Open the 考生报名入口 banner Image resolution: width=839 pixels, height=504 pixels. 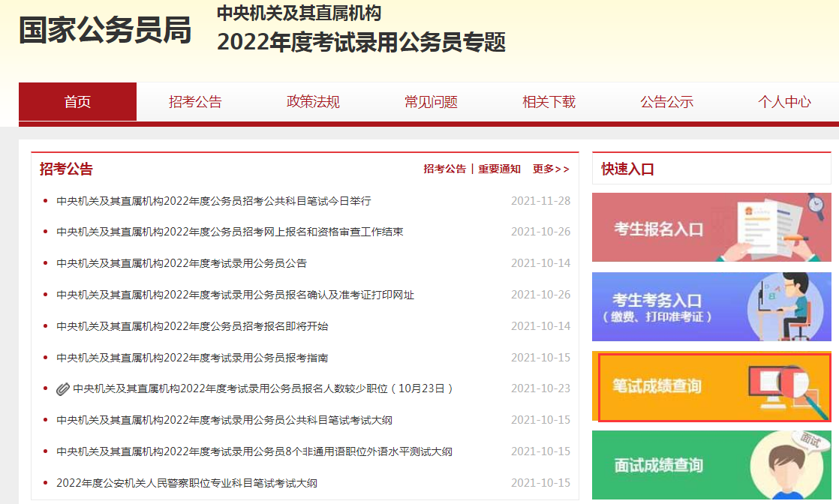711,227
